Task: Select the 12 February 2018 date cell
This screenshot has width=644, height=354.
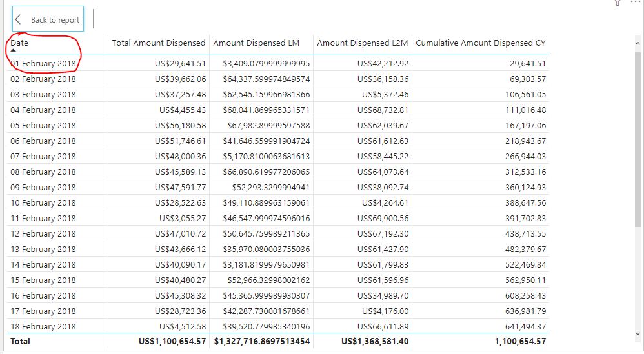Action: click(x=43, y=234)
